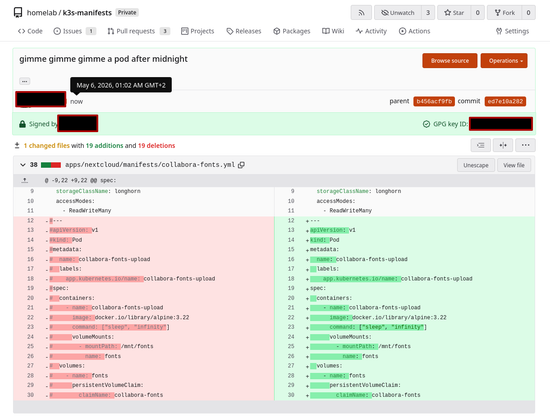Image resolution: width=550 pixels, height=418 pixels.
Task: Open the Operations dropdown
Action: pos(504,61)
